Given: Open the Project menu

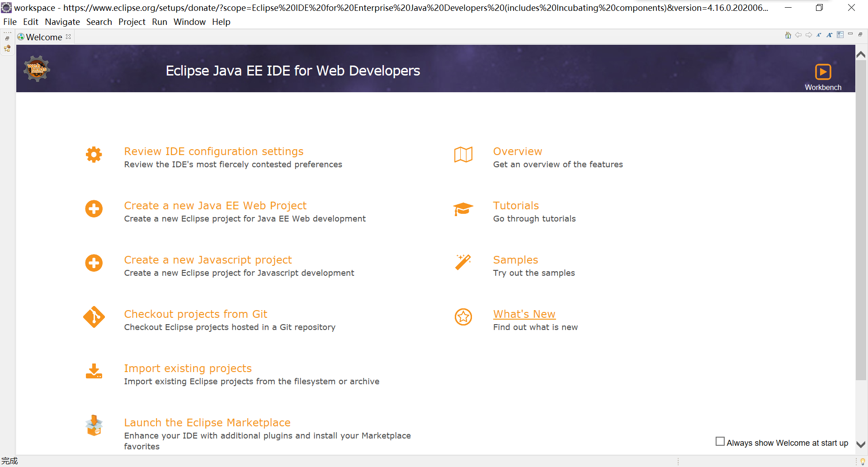Looking at the screenshot, I should 132,22.
